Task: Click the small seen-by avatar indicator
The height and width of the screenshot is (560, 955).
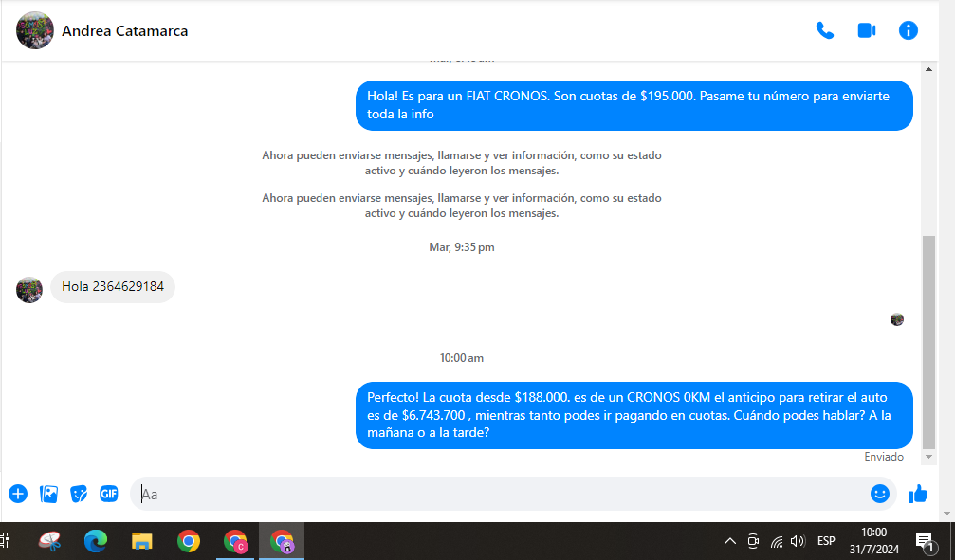Action: point(896,319)
